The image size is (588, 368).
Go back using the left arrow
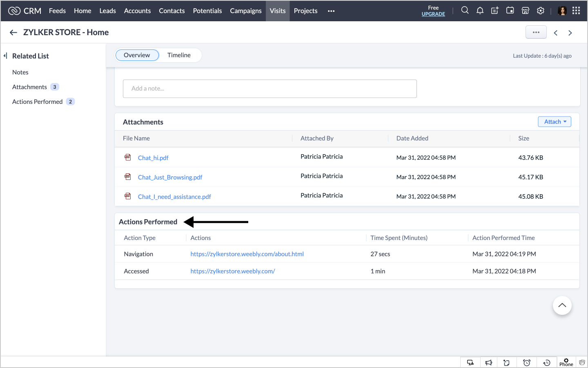click(13, 33)
